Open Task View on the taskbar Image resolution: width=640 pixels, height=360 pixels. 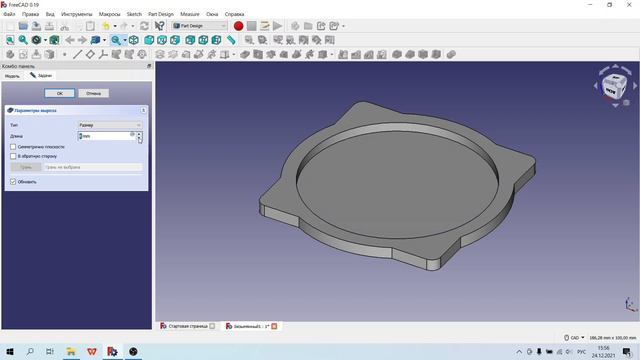click(x=50, y=351)
